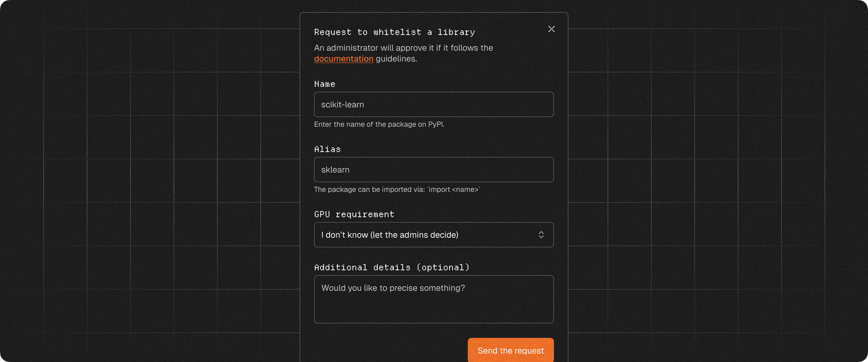Click the GPU requirement label

[354, 214]
